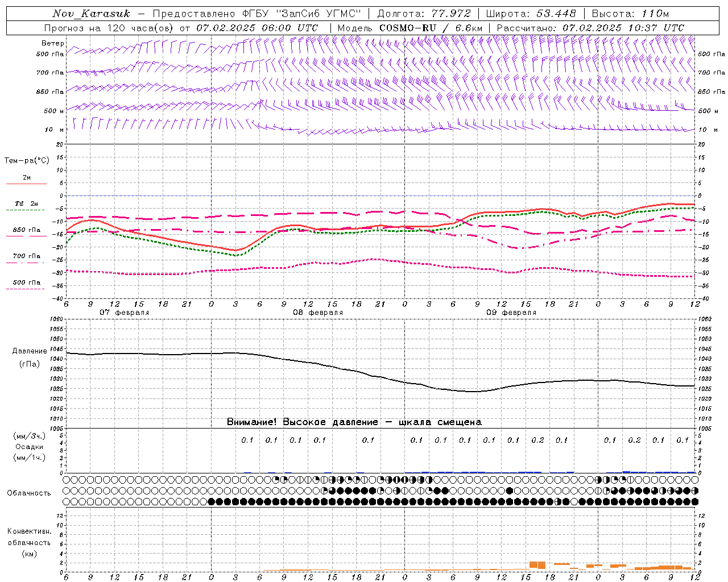
Task: Click the Ветер wind panel label
Action: [52, 43]
